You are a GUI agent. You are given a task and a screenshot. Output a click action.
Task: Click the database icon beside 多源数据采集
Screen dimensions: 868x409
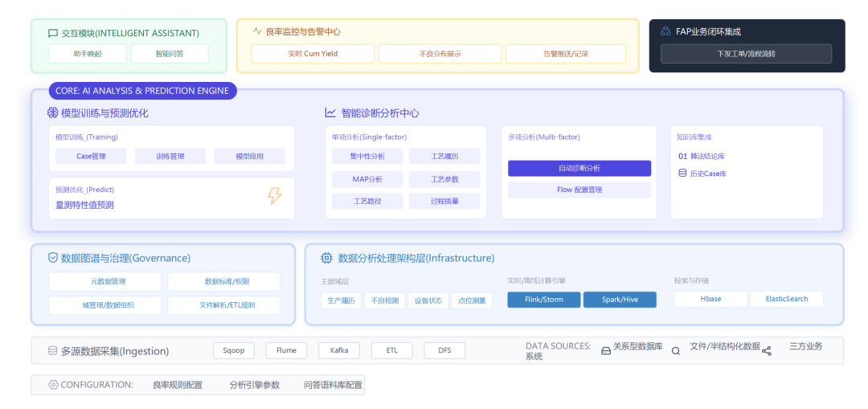(x=53, y=350)
